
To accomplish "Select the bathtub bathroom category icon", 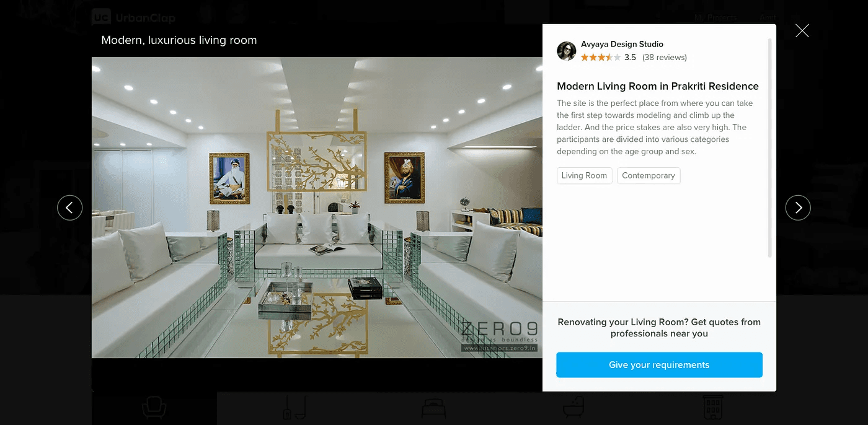I will click(574, 408).
